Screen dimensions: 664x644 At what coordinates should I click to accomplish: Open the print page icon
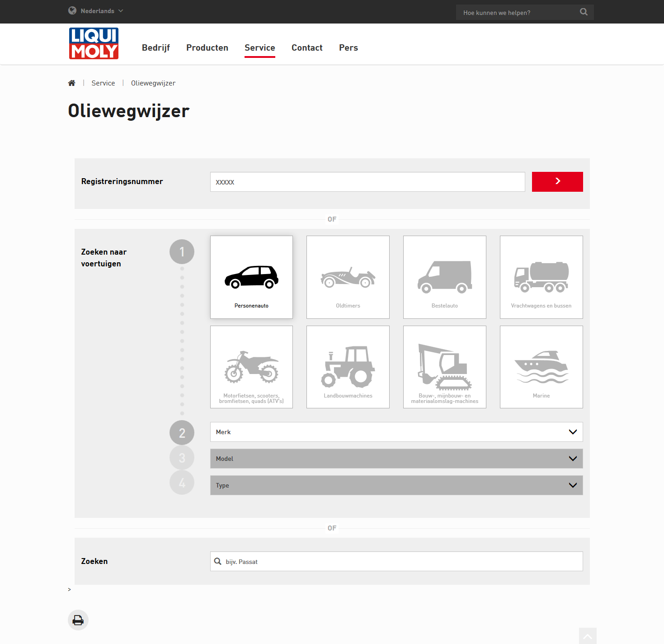click(78, 620)
